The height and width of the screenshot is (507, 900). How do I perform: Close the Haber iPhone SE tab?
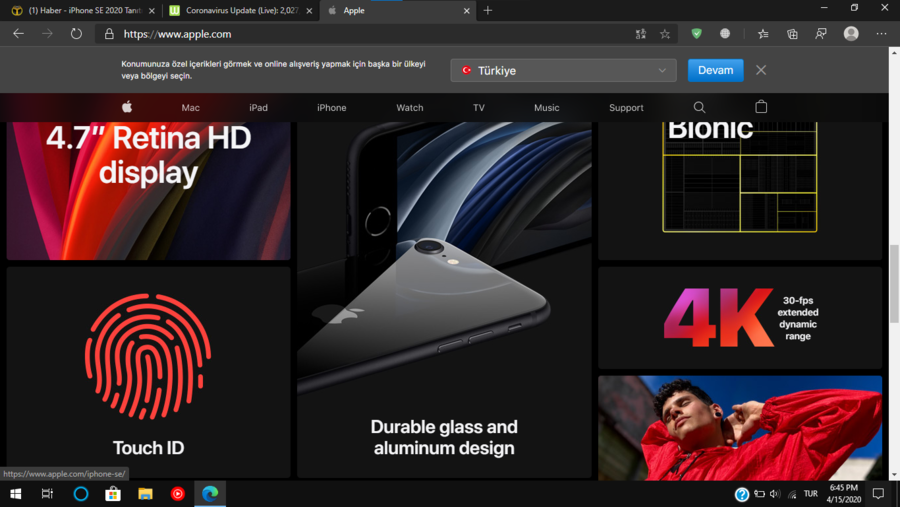[152, 10]
